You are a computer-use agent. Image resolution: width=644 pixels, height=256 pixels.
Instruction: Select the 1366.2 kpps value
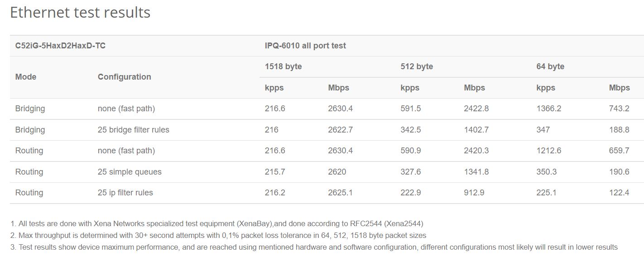point(548,109)
